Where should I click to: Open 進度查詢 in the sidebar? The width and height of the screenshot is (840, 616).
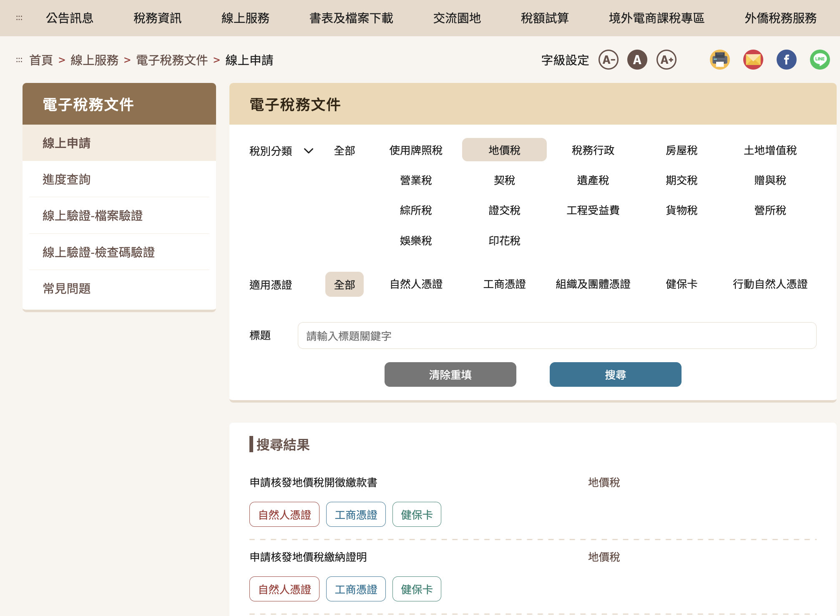pyautogui.click(x=67, y=179)
